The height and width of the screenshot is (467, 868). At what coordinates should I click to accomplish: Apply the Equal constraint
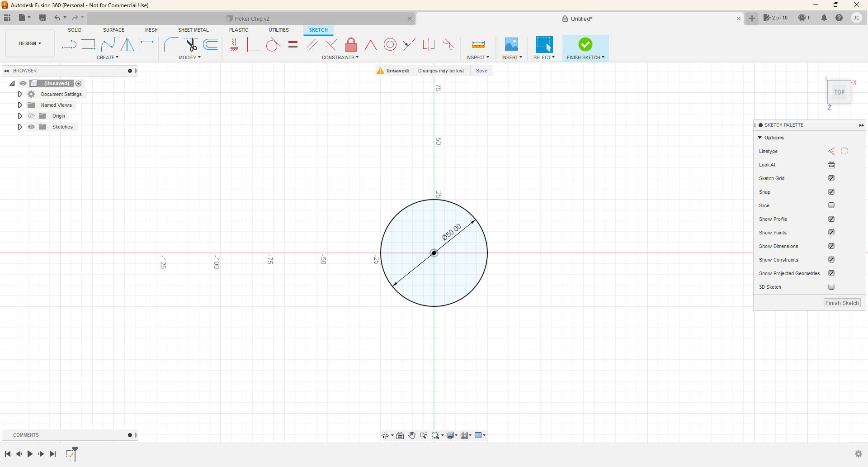tap(293, 44)
